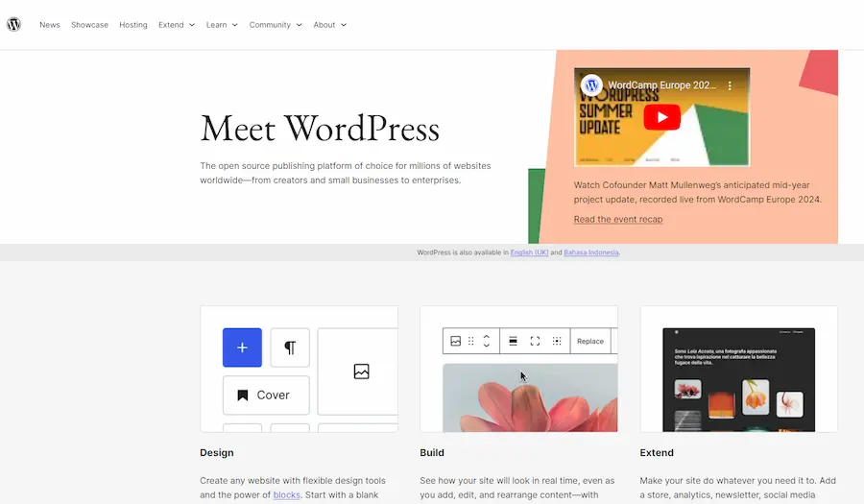
Task: Expand the Extend dropdown menu
Action: (177, 25)
